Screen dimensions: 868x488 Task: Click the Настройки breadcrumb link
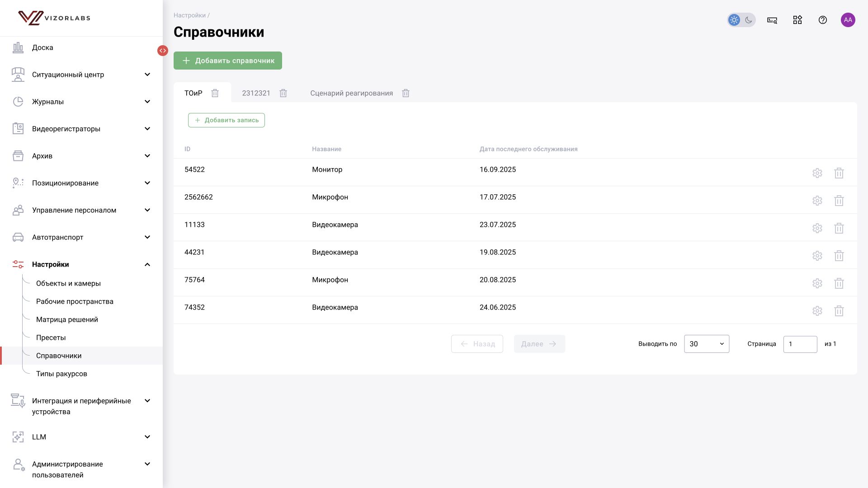coord(189,15)
